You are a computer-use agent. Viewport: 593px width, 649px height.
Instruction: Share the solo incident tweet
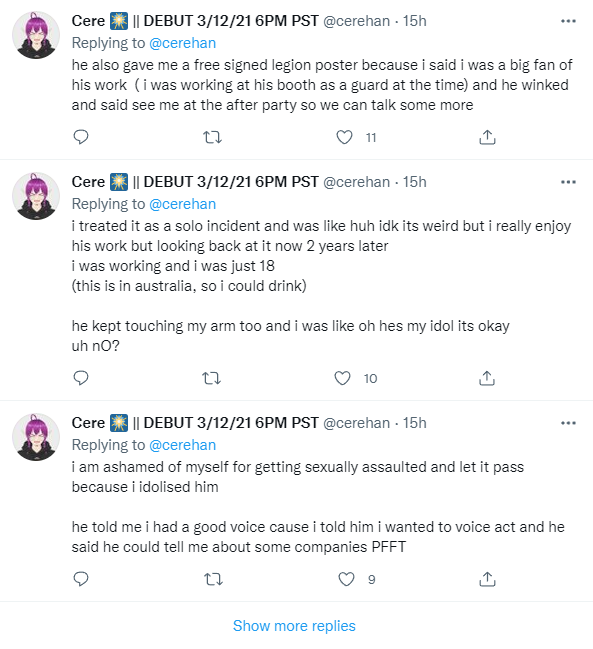pyautogui.click(x=487, y=378)
